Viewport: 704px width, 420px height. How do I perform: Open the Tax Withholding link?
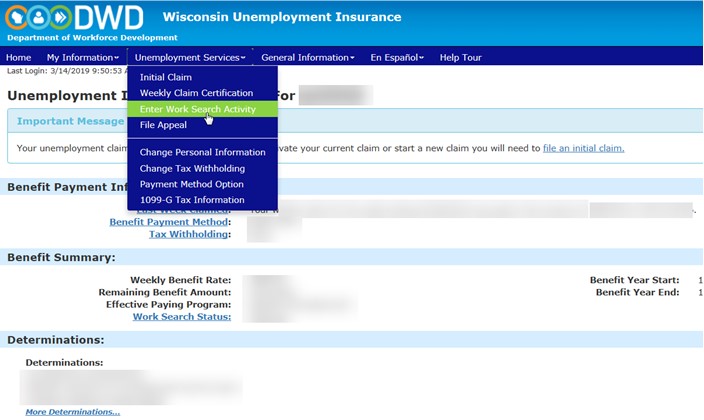click(x=189, y=234)
